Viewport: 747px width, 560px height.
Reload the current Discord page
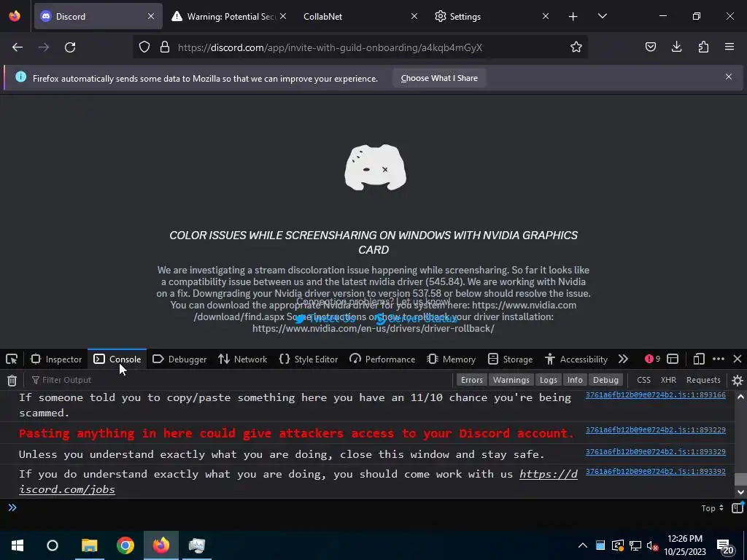[x=70, y=47]
